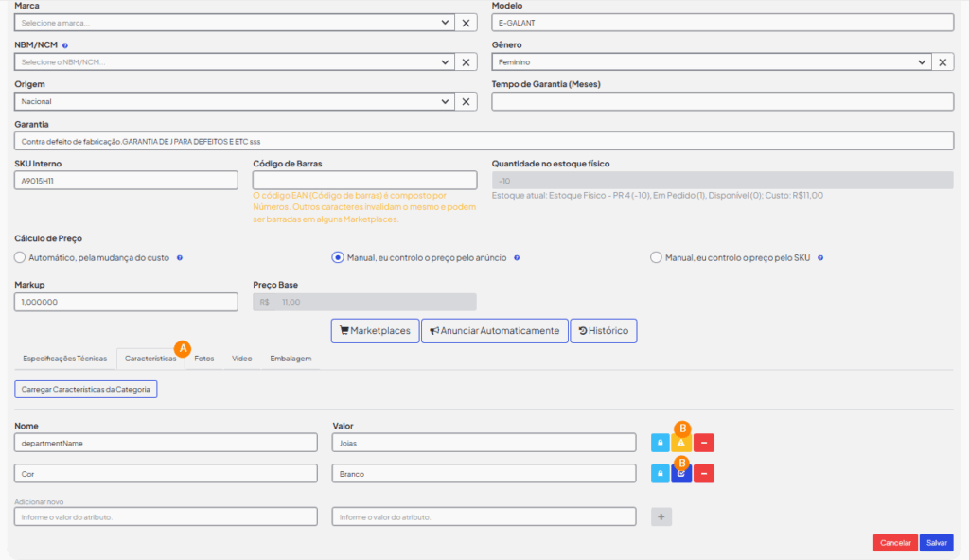Click the blue edit icon on Cor row

(681, 473)
